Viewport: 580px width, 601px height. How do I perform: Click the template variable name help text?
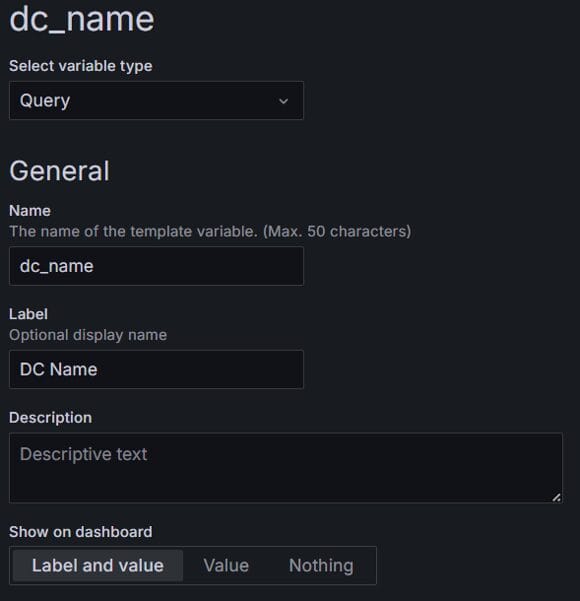pyautogui.click(x=133, y=232)
